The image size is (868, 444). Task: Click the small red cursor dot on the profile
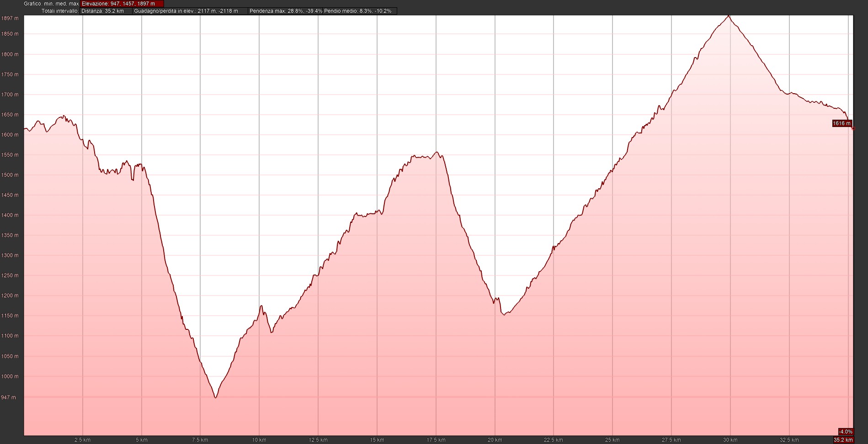tap(853, 129)
